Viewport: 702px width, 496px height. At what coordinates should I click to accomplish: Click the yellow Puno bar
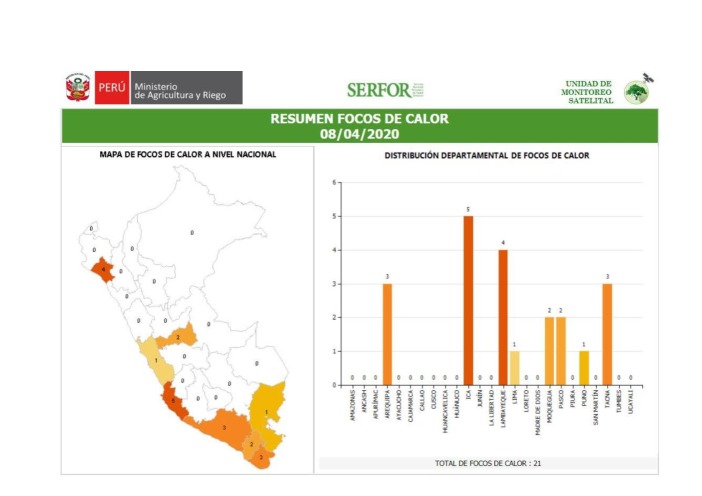coord(584,367)
